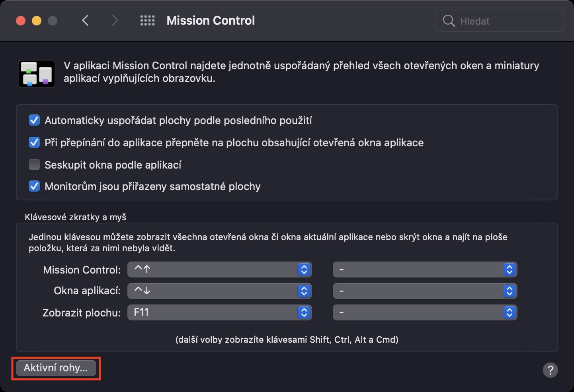Screen dimensions: 574x392
Task: Click the yellow minimize window button
Action: tap(37, 21)
